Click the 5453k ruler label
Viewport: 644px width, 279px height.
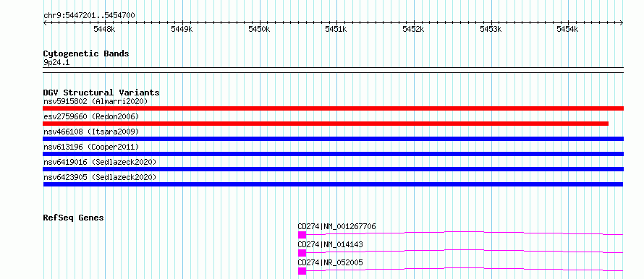tap(491, 29)
